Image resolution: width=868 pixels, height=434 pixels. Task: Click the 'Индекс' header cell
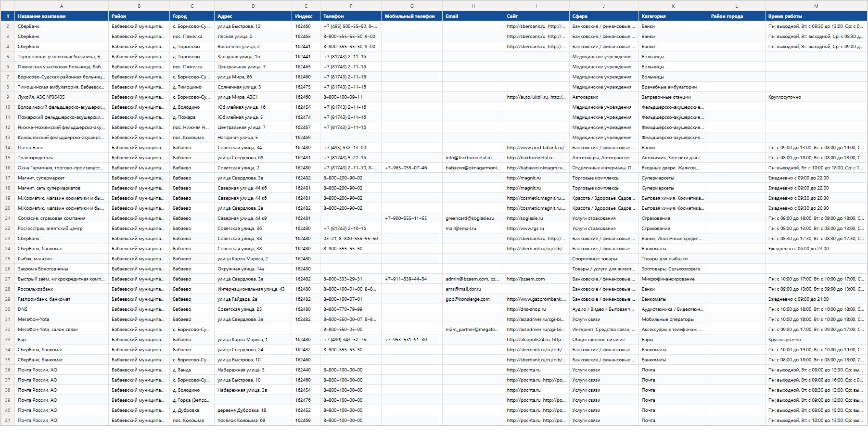[306, 16]
